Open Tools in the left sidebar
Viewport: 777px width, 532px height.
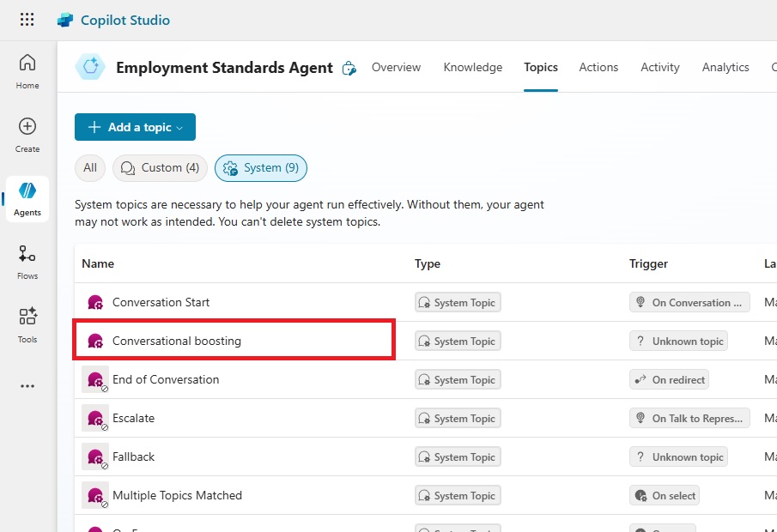pyautogui.click(x=27, y=325)
